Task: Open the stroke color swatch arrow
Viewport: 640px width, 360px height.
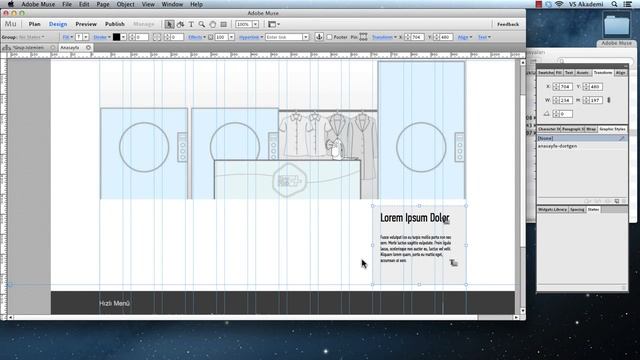Action: (x=123, y=37)
